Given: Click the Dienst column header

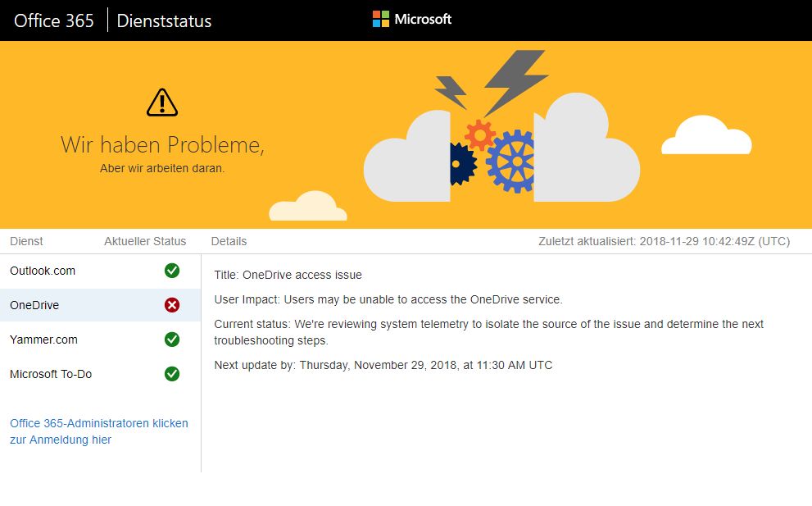Looking at the screenshot, I should (x=26, y=241).
